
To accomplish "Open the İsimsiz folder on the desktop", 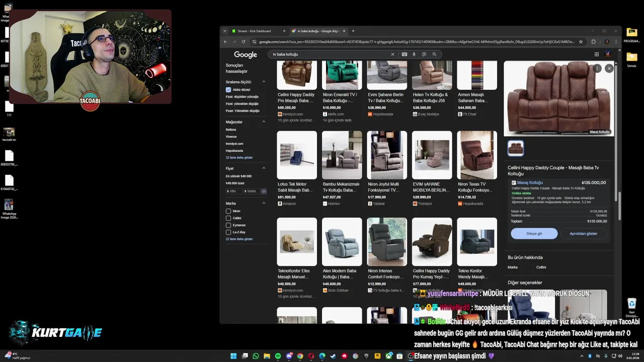I will point(631,59).
